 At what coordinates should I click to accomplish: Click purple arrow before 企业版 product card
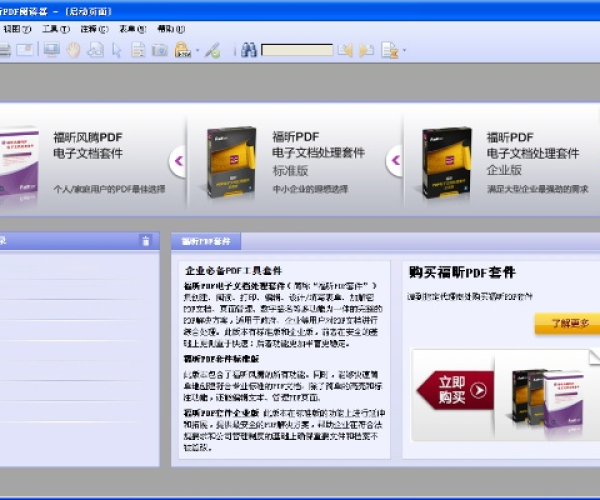click(x=395, y=161)
